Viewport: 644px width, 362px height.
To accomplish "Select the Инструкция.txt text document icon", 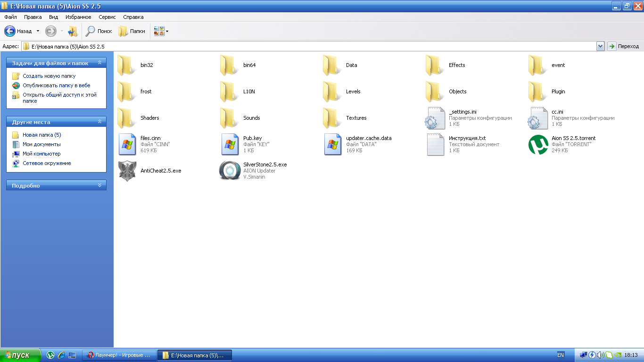I will [x=436, y=144].
